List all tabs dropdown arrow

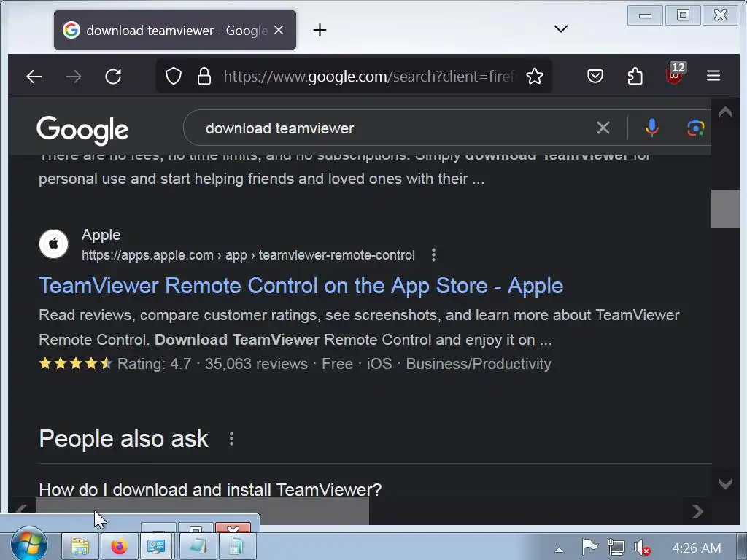(x=561, y=29)
